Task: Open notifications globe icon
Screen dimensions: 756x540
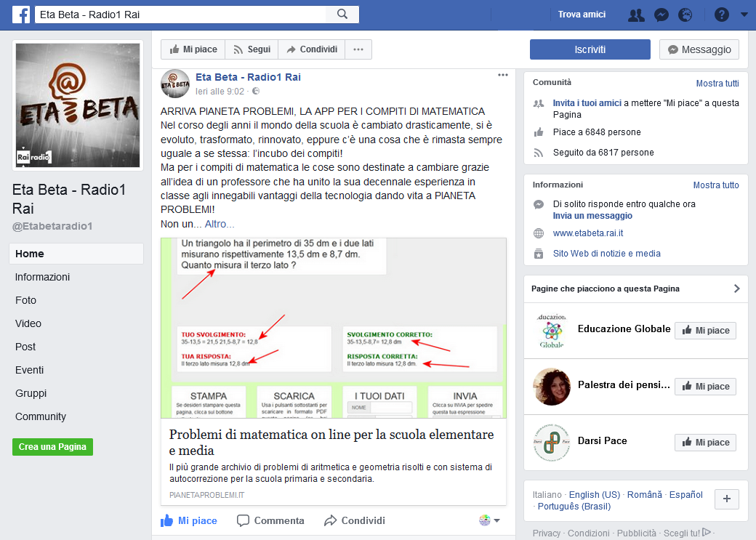Action: [685, 15]
